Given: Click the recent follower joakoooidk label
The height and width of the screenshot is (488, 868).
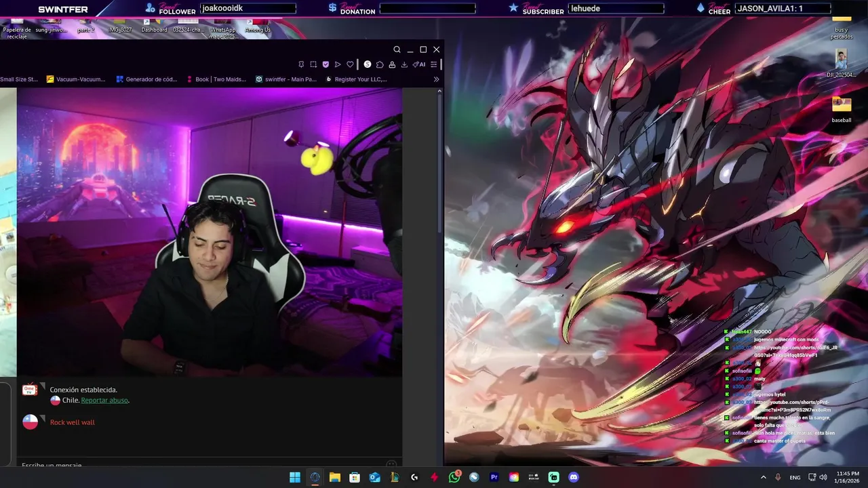Looking at the screenshot, I should tap(248, 8).
